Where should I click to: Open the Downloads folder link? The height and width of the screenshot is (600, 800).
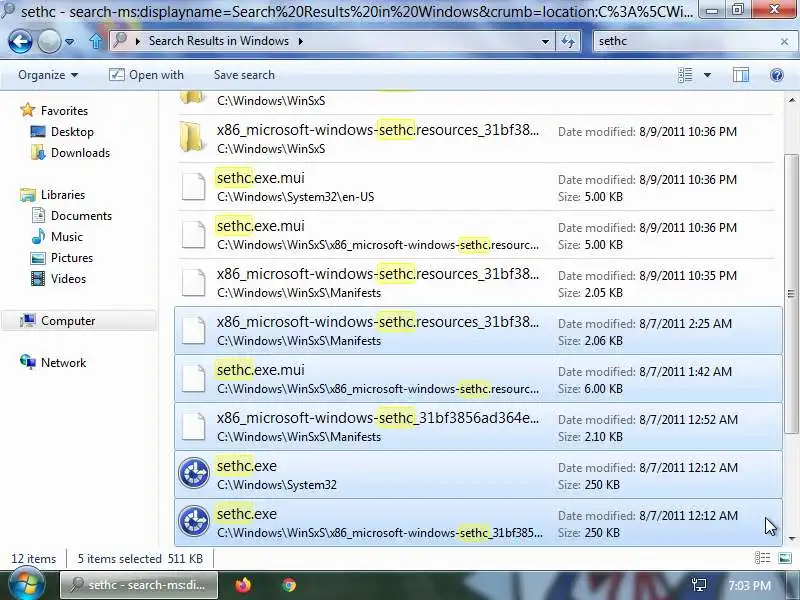coord(80,153)
